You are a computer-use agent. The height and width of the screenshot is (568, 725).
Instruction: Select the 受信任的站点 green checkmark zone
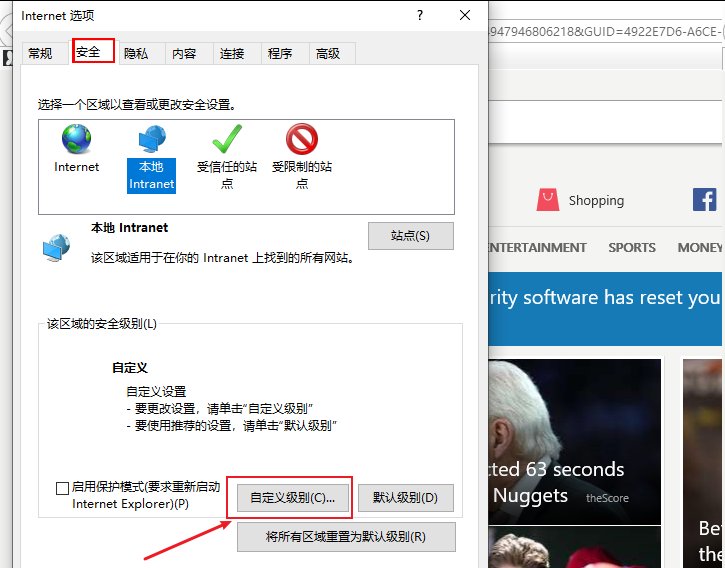[x=227, y=139]
